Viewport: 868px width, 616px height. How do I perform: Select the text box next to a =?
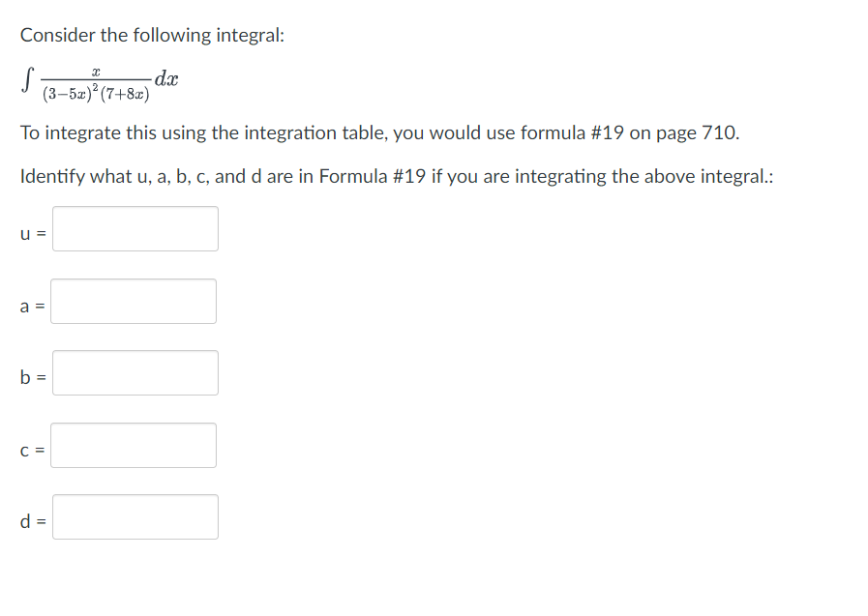(135, 301)
